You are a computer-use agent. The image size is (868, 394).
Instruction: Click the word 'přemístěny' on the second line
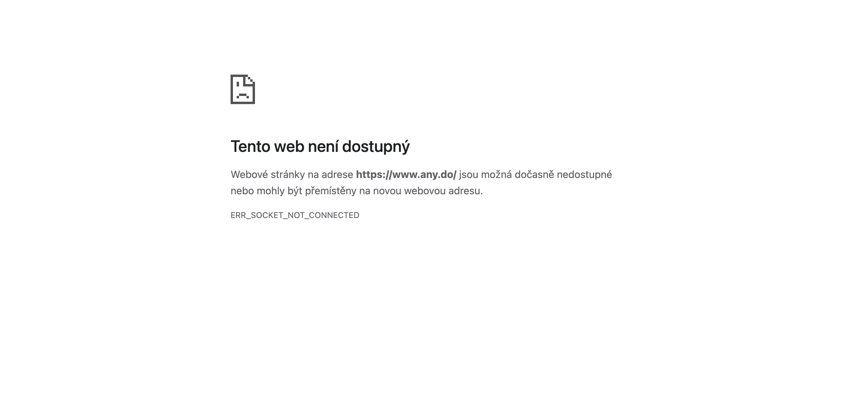click(331, 191)
